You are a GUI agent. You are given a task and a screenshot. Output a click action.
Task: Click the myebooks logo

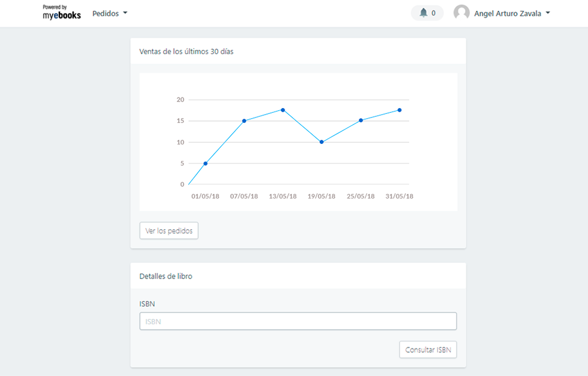[x=62, y=13]
